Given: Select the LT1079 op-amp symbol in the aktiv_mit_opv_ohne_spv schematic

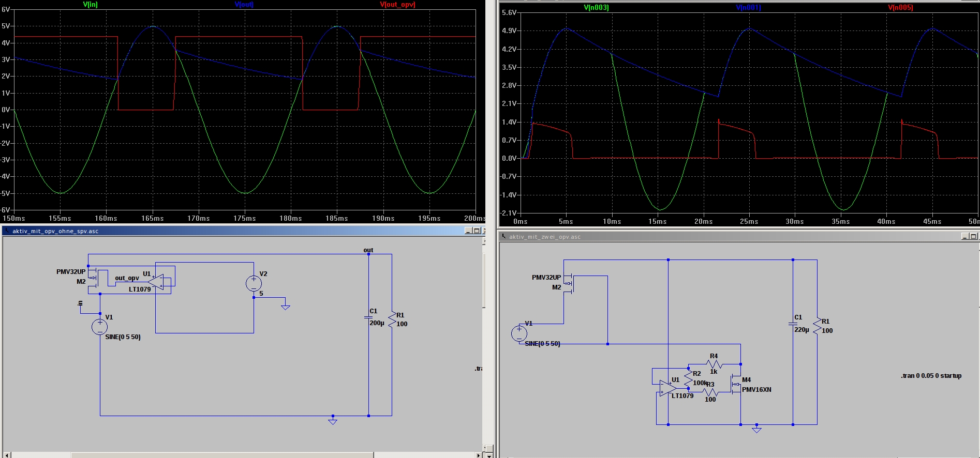Looking at the screenshot, I should tap(156, 282).
